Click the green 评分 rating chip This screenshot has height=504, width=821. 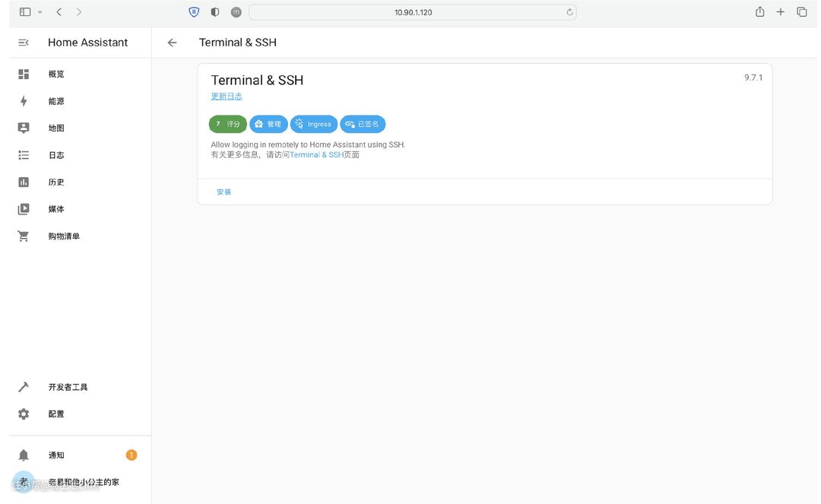click(x=228, y=124)
